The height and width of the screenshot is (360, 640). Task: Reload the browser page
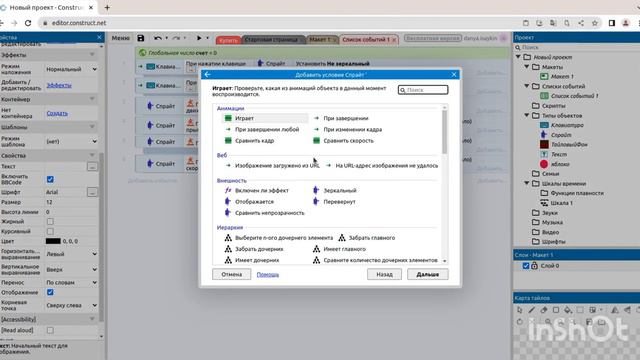pyautogui.click(x=28, y=23)
